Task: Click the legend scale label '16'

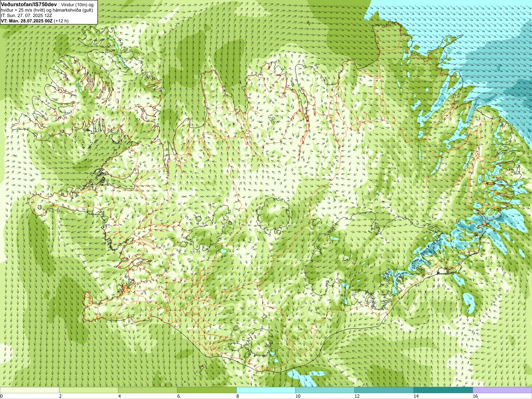Action: tap(475, 396)
